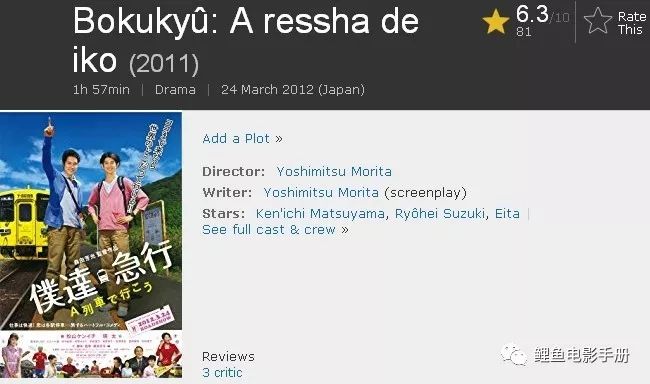This screenshot has width=650, height=384.
Task: Click the gold rating star icon
Action: click(495, 21)
